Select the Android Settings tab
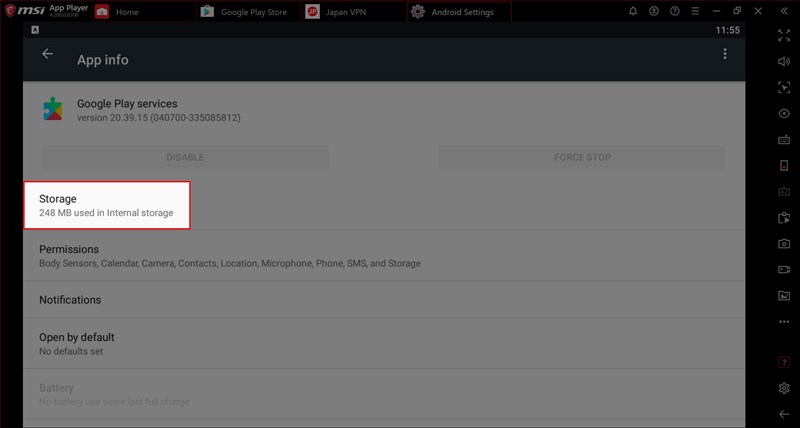This screenshot has width=800, height=428. (459, 12)
